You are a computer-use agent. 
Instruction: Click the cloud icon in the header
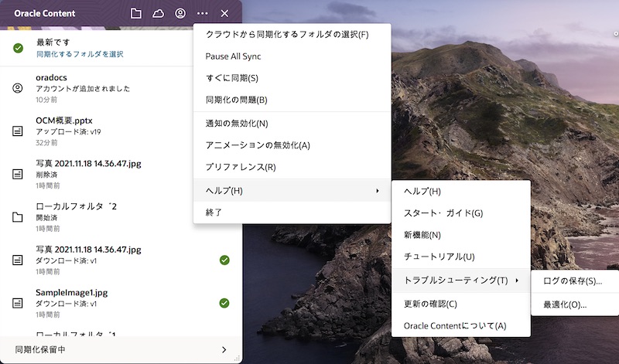click(158, 13)
